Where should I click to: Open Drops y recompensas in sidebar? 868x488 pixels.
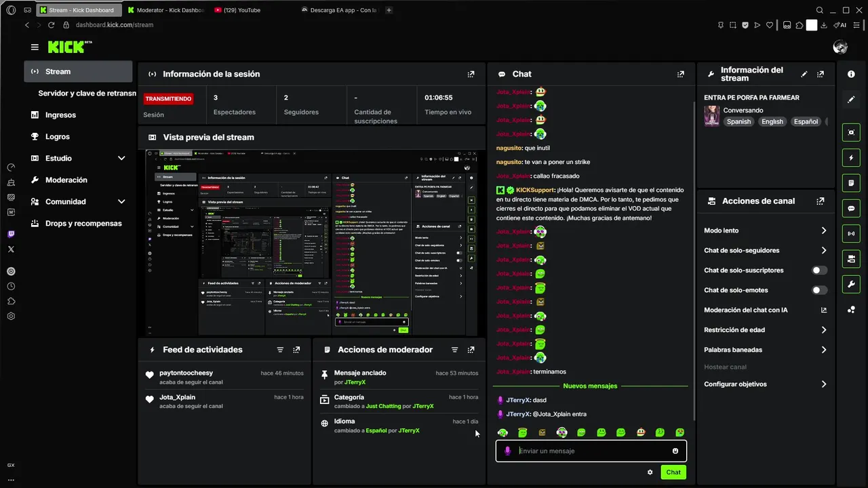pyautogui.click(x=78, y=223)
